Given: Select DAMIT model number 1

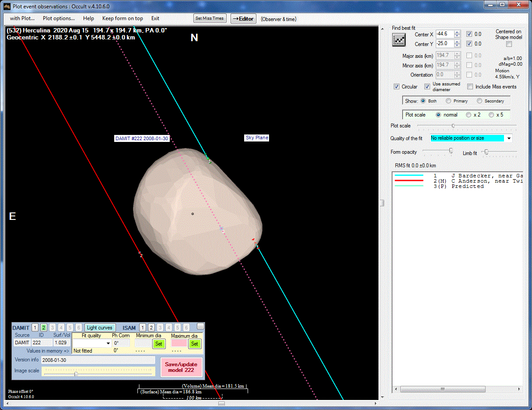Looking at the screenshot, I should tap(35, 328).
